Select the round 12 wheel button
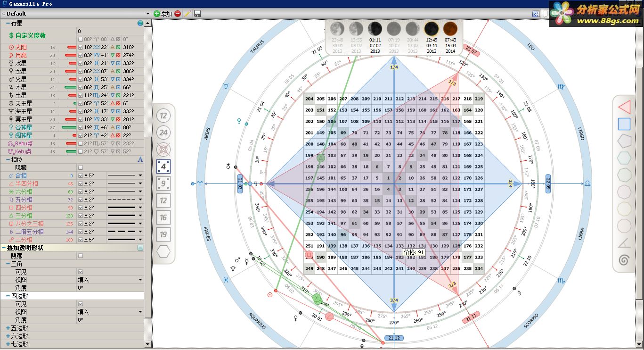The width and height of the screenshot is (644, 350). [163, 116]
